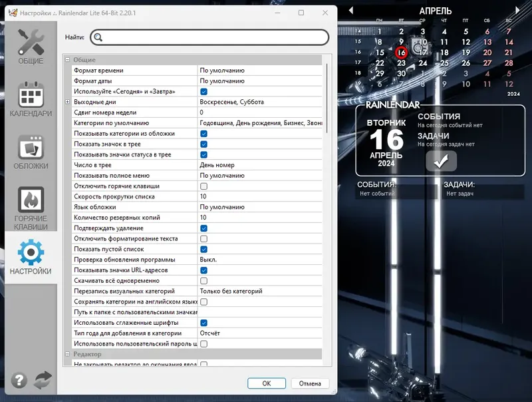This screenshot has height=402, width=532.
Task: Click СОБЫТИЯ heading in Rainlendar widget box
Action: [x=439, y=116]
